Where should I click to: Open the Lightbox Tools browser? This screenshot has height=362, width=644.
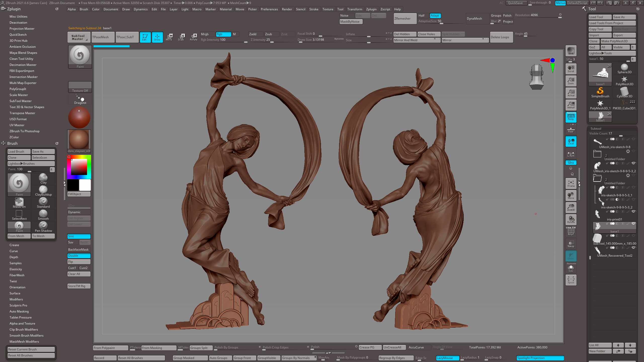tap(612, 53)
